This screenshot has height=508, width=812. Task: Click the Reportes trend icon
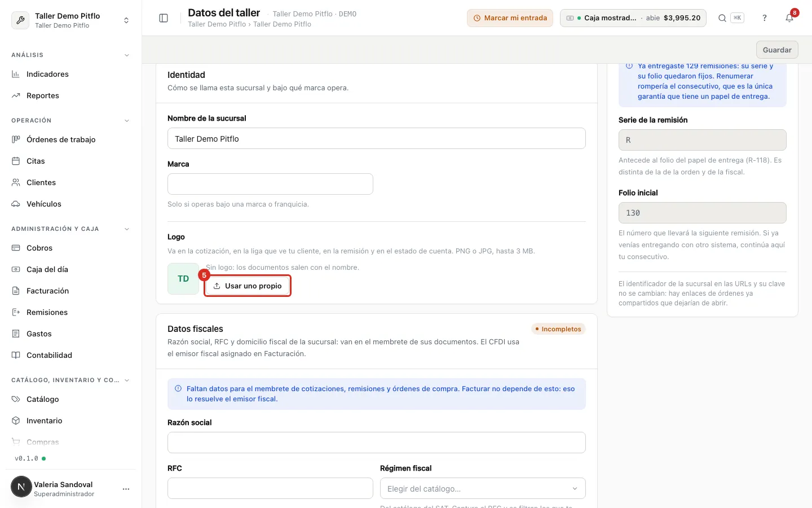[16, 95]
